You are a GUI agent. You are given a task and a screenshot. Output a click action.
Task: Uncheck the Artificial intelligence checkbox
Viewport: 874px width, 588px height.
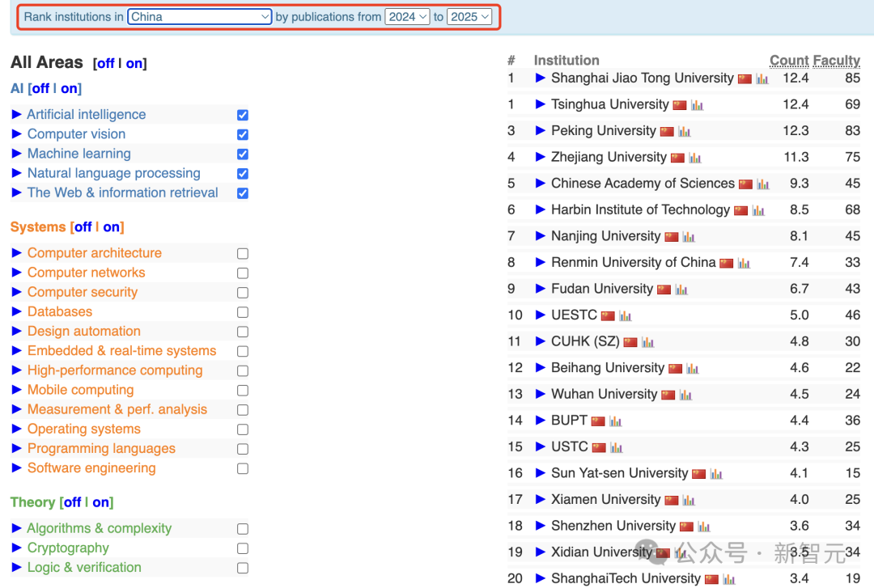tap(243, 115)
